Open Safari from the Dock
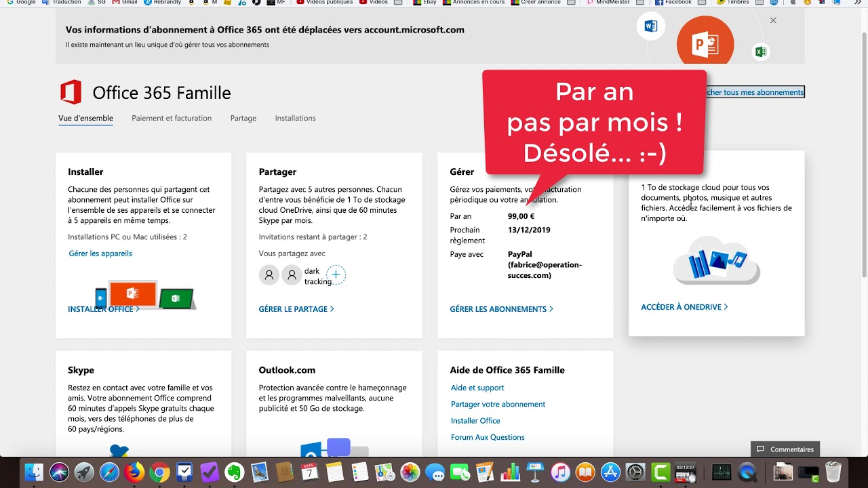The height and width of the screenshot is (488, 868). 109,472
